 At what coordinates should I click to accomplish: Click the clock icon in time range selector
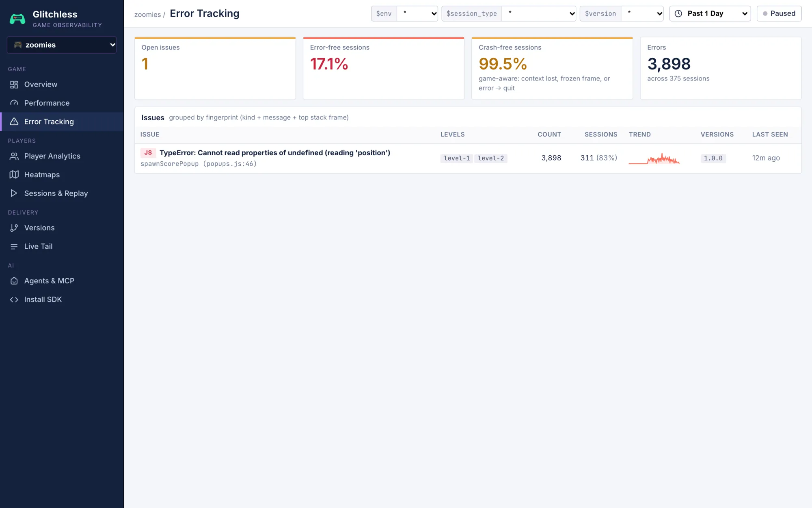(x=678, y=13)
